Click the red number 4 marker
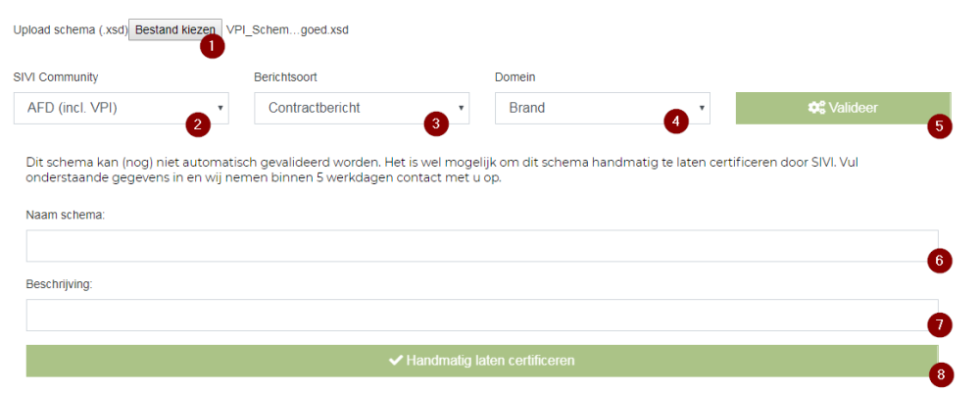980x393 pixels. (675, 123)
